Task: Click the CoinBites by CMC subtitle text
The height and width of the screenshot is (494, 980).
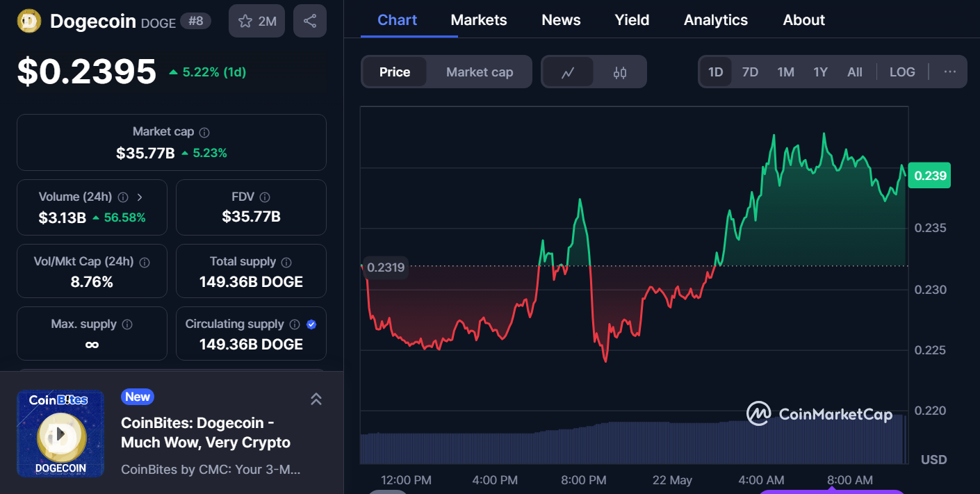Action: tap(211, 470)
